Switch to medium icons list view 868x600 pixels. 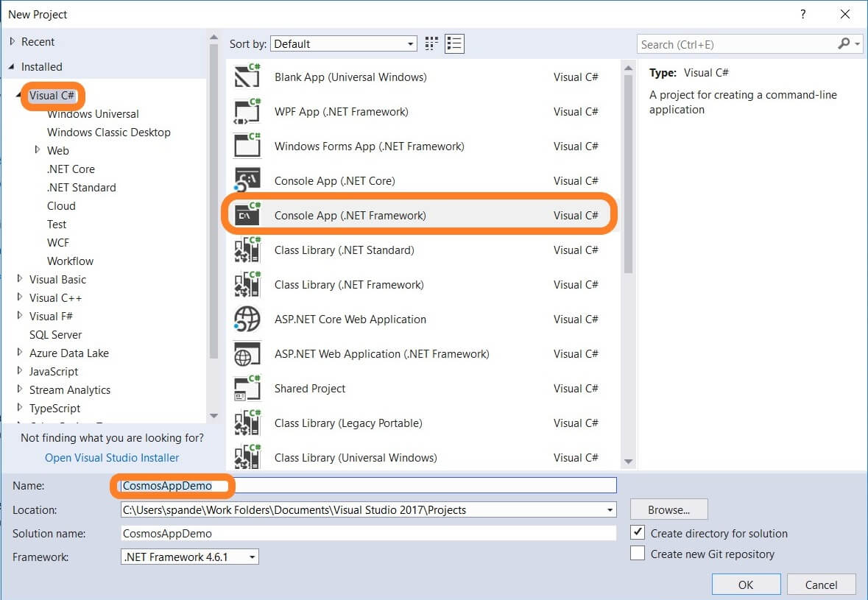coord(454,43)
